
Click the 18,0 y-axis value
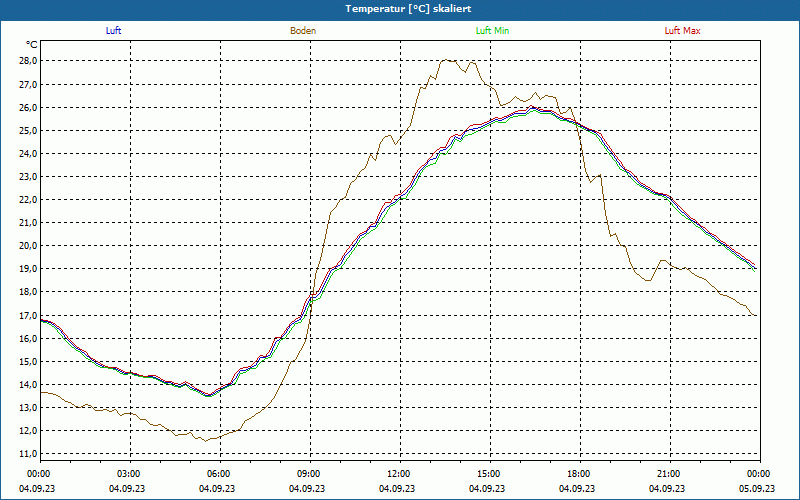click(29, 292)
